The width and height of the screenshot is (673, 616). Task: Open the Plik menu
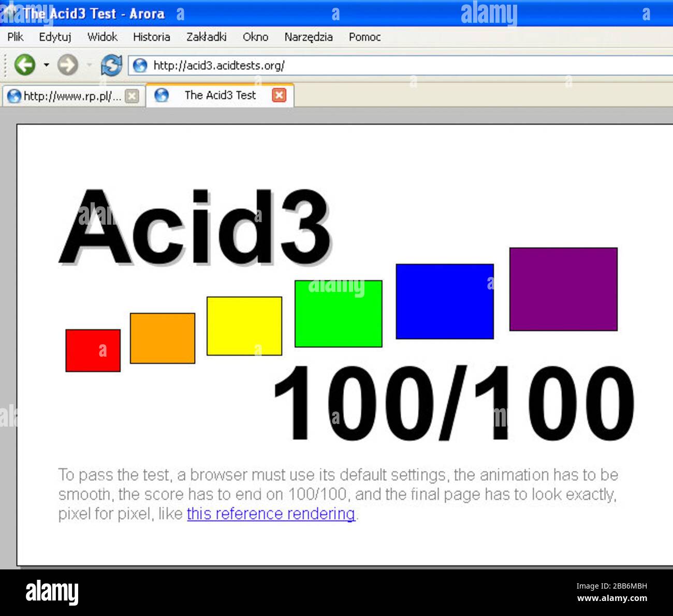pyautogui.click(x=16, y=37)
